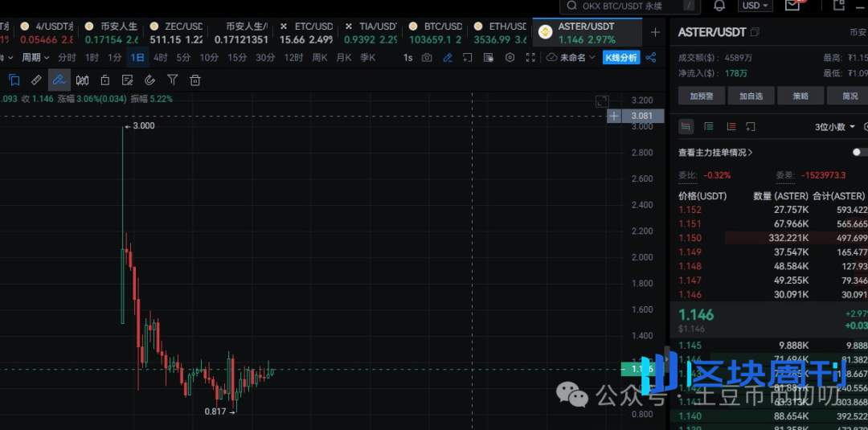
Task: Select the ruler measurement tool
Action: (36, 80)
